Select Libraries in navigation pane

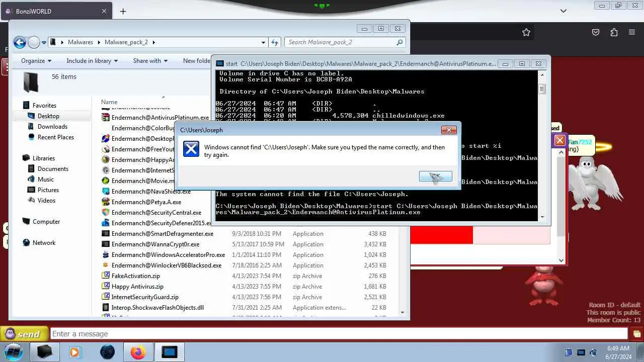pos(44,158)
